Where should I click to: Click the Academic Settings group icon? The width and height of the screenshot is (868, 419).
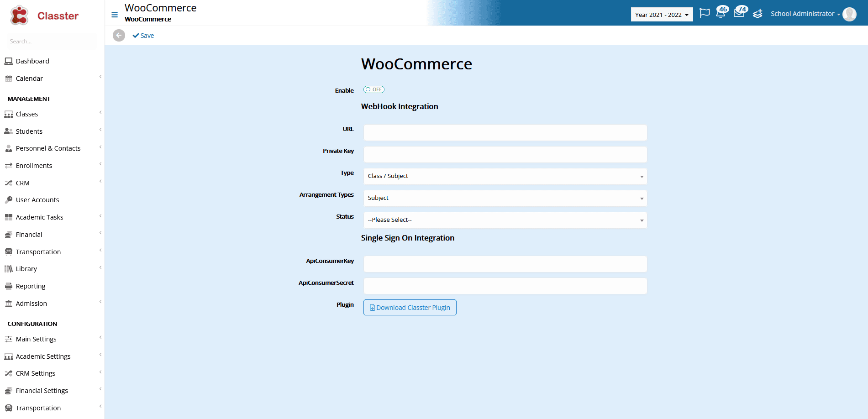(x=9, y=356)
